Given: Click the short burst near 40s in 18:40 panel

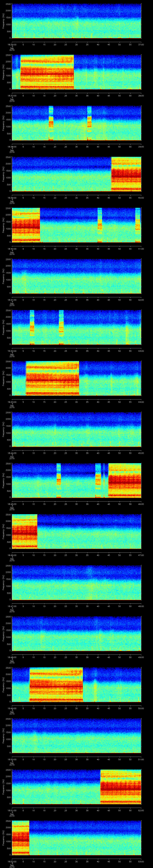Looking at the screenshot, I should coord(100,225).
